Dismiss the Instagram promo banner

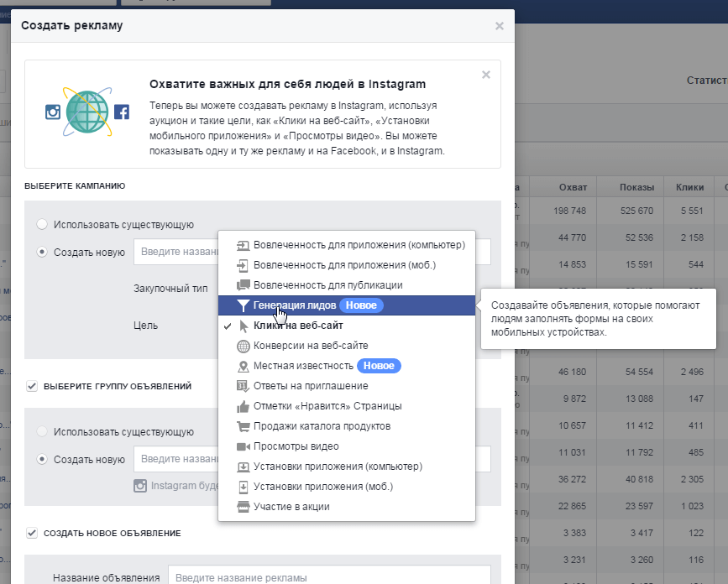tap(485, 75)
